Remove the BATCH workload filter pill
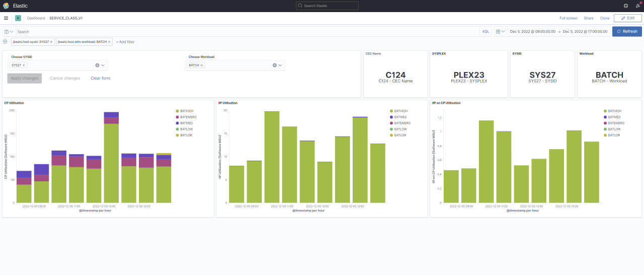The height and width of the screenshot is (275, 644). tap(109, 42)
